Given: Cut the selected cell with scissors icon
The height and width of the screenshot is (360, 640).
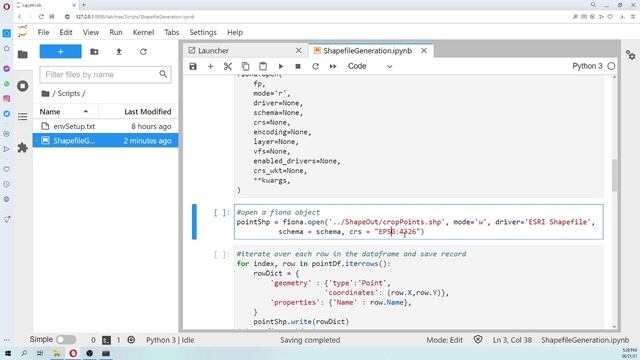Looking at the screenshot, I should coord(228,66).
